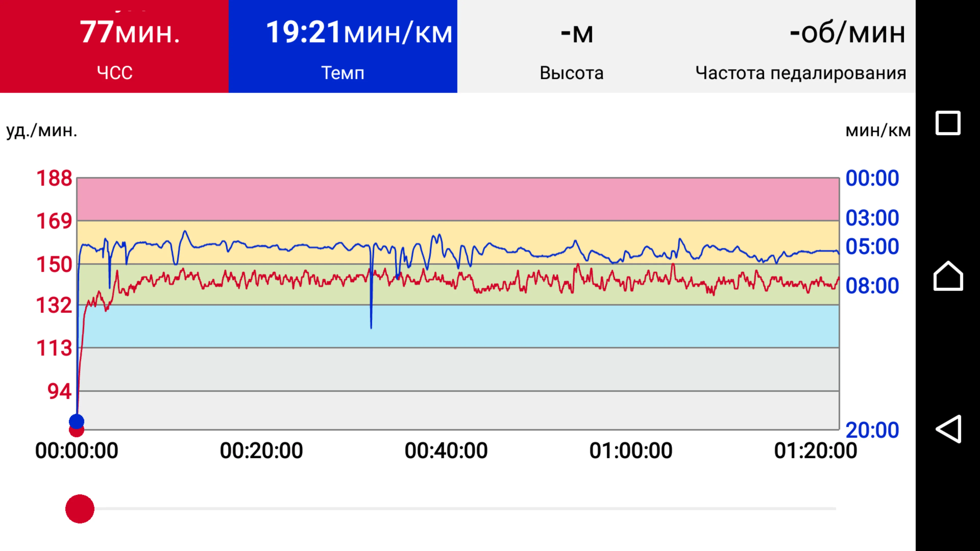
Task: Tap the 20:00 pace axis label
Action: point(872,430)
